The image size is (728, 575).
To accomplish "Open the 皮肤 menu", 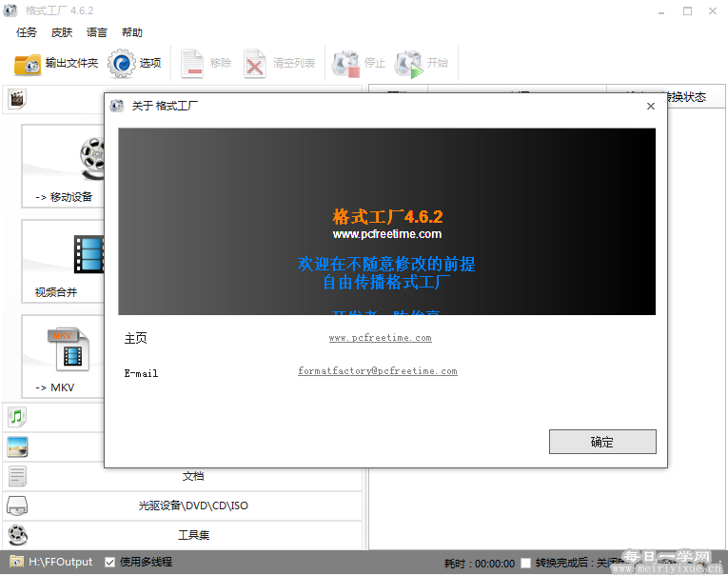I will [x=62, y=32].
